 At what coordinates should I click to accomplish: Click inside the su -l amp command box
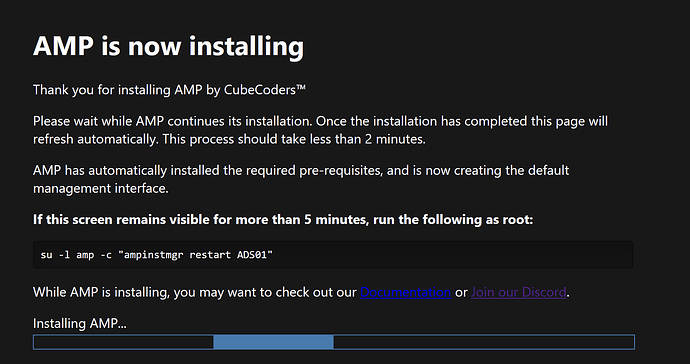click(333, 255)
